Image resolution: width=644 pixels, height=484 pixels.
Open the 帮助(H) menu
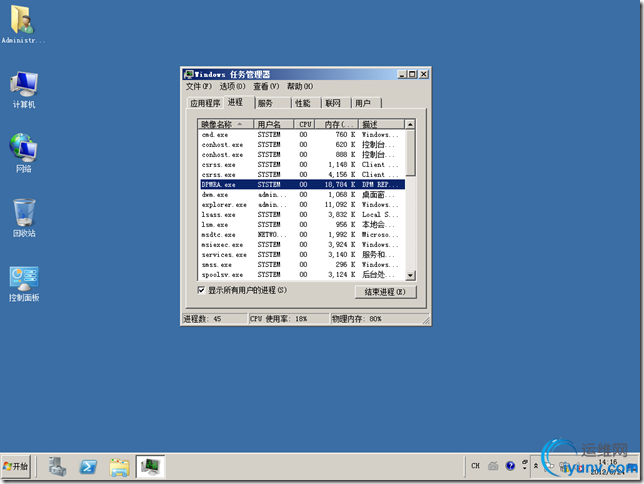coord(300,86)
